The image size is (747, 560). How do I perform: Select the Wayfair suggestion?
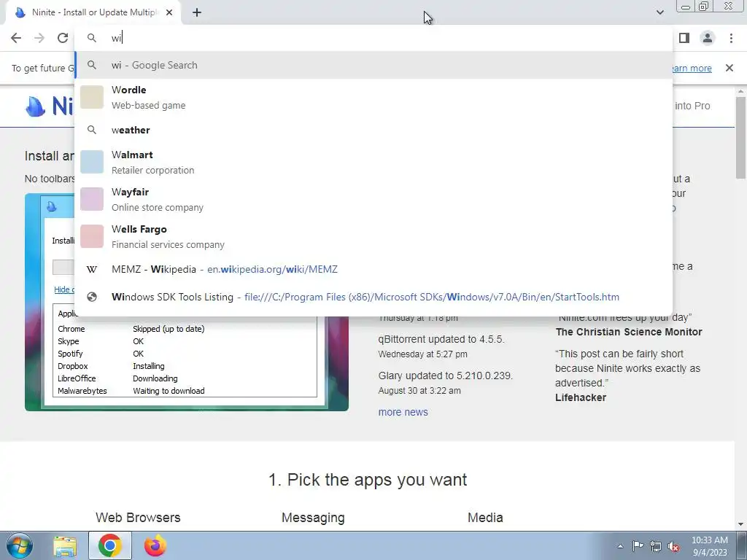click(x=373, y=199)
